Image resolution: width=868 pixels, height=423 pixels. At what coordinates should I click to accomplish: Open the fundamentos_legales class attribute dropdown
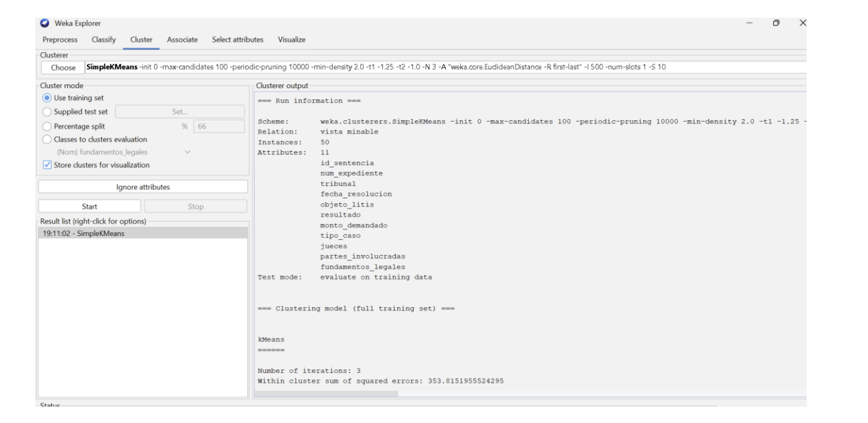[124, 152]
